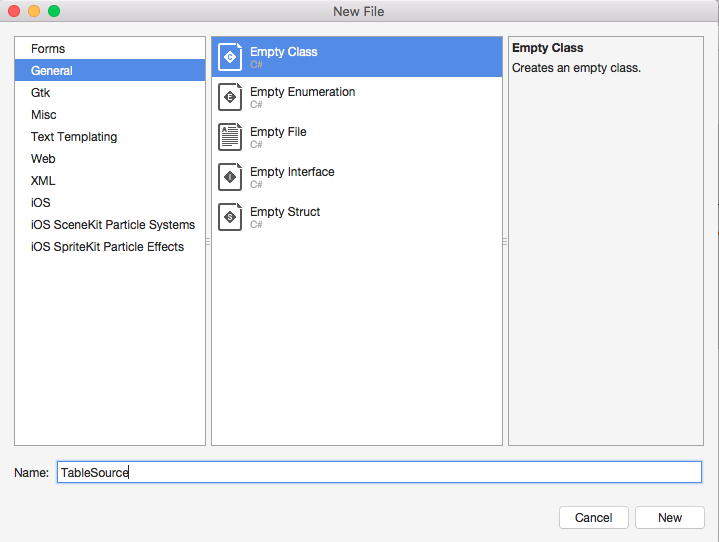Click the Empty Class template icon
719x542 pixels.
pyautogui.click(x=230, y=57)
